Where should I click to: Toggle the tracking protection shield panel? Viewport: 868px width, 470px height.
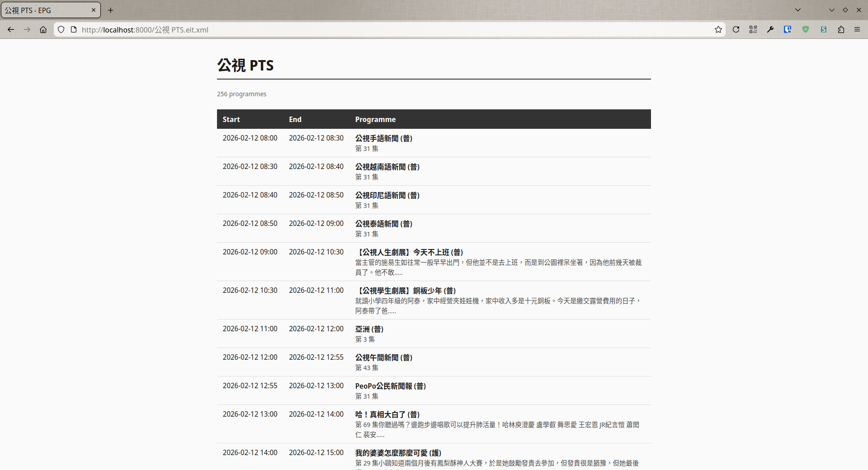(61, 29)
